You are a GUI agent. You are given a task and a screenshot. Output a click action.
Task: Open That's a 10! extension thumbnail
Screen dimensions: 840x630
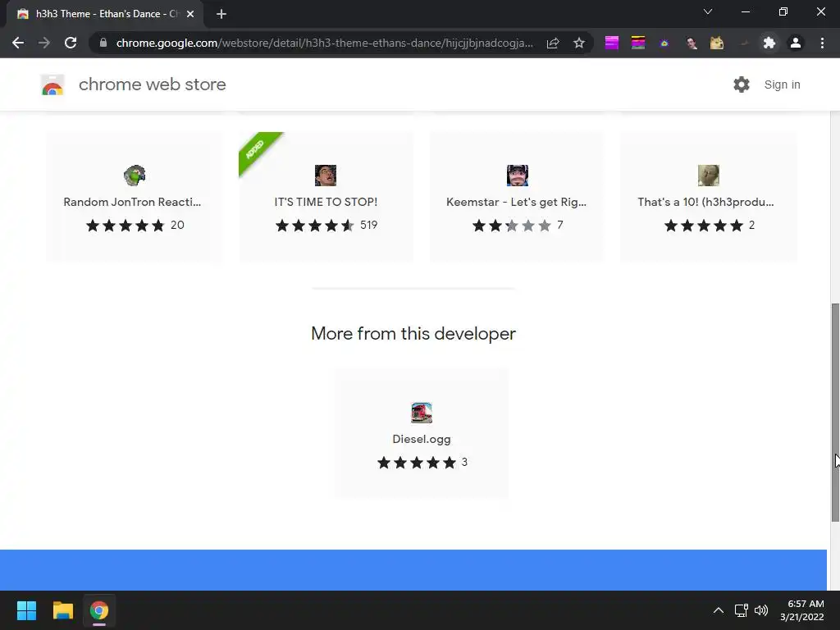click(x=709, y=176)
